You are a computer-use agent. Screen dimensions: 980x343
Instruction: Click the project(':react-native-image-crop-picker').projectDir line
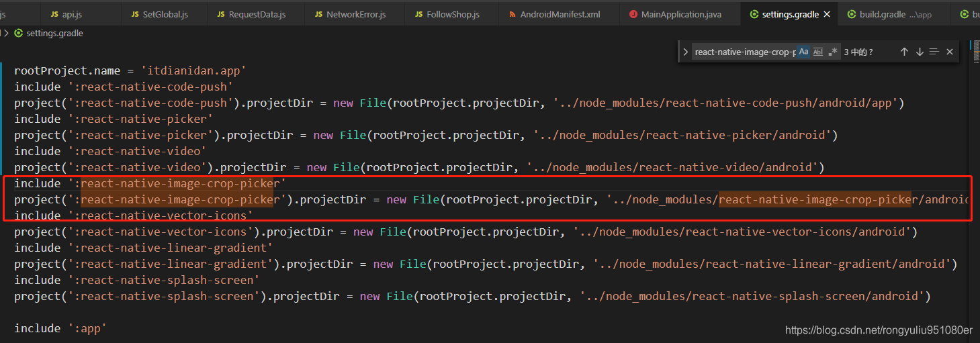pyautogui.click(x=491, y=199)
